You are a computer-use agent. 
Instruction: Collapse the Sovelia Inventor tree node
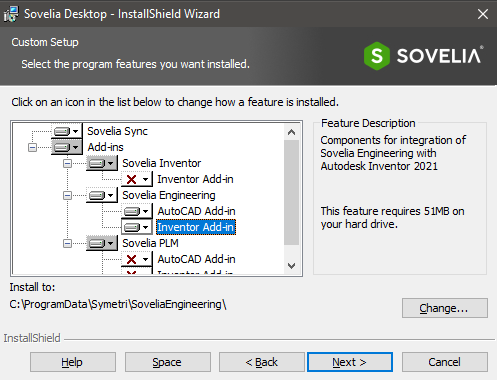[x=67, y=163]
